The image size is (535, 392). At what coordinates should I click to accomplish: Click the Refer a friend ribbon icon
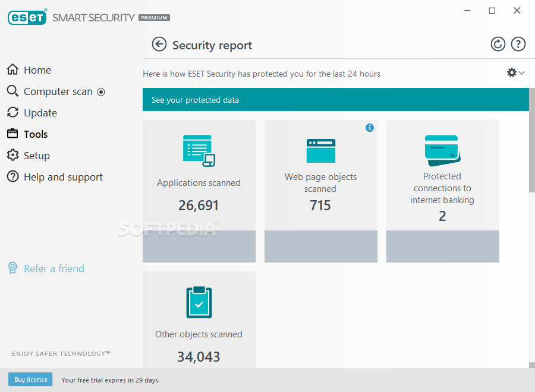12,268
